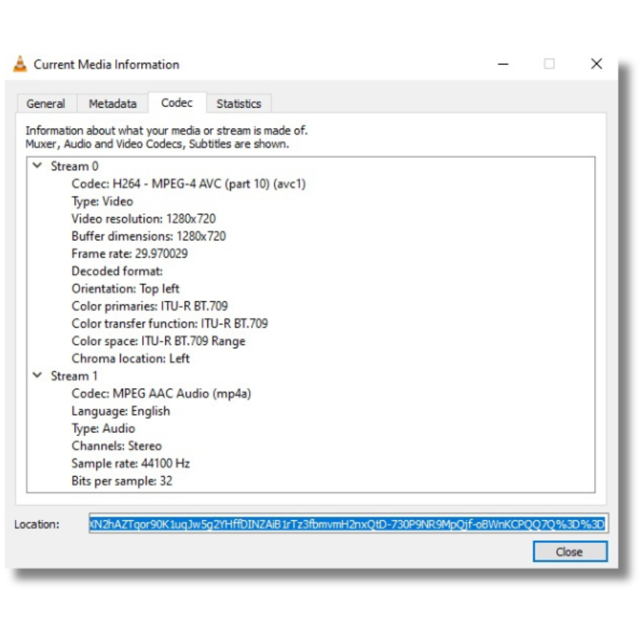
Task: Select the Channels: Stereo row
Action: coord(116,446)
